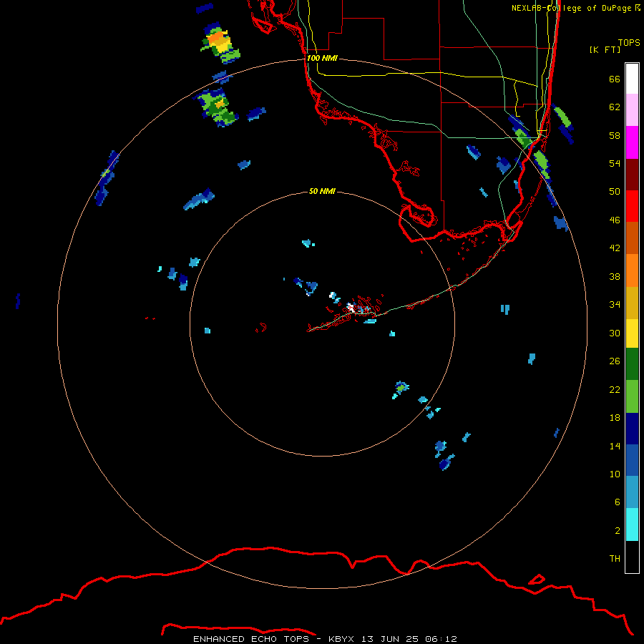Click the dark red legend swatch
This screenshot has height=644, width=644.
pos(632,175)
